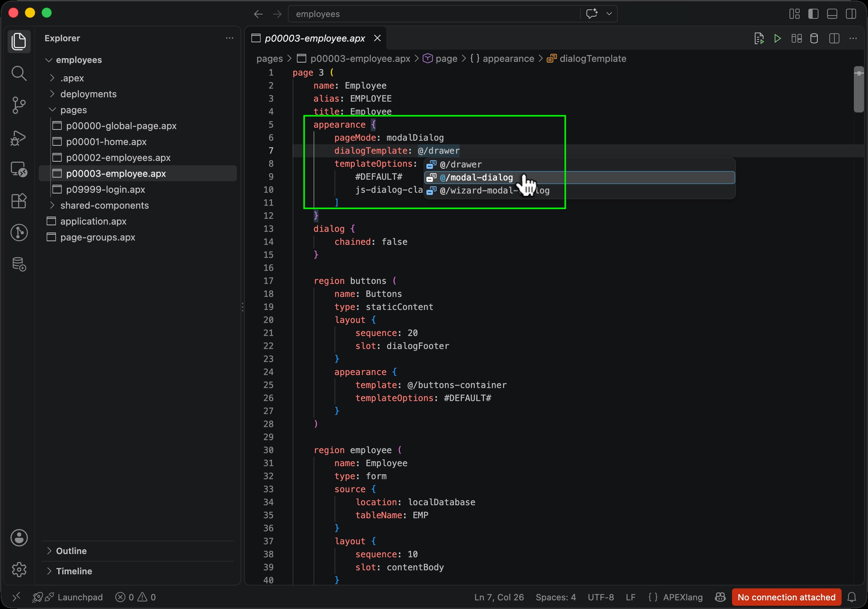
Task: Open the Manage gear icon
Action: [x=19, y=569]
